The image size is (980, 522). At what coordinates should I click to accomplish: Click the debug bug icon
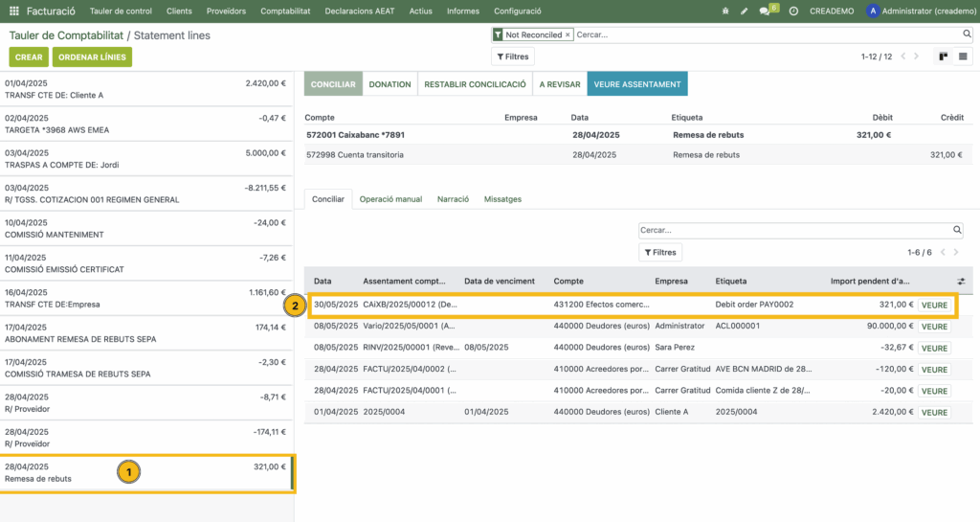[725, 11]
